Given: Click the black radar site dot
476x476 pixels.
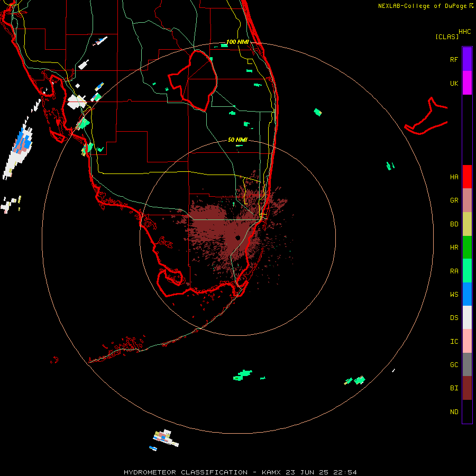Looking at the screenshot, I should pyautogui.click(x=238, y=237).
